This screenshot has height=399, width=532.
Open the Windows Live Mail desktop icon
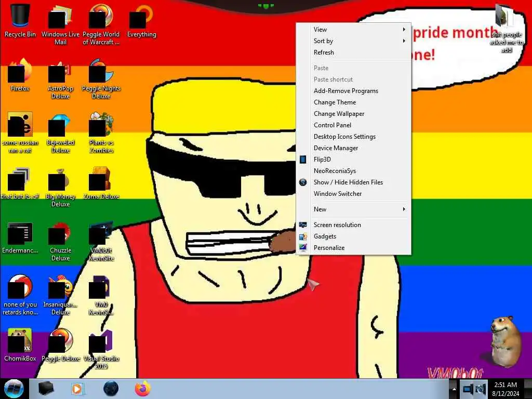(x=60, y=24)
